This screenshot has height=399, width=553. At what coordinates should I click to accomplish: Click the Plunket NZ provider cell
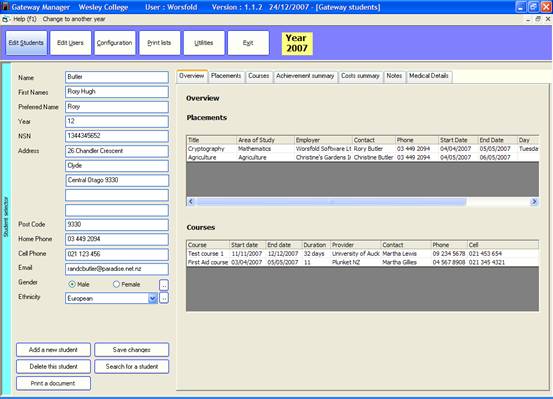click(356, 262)
